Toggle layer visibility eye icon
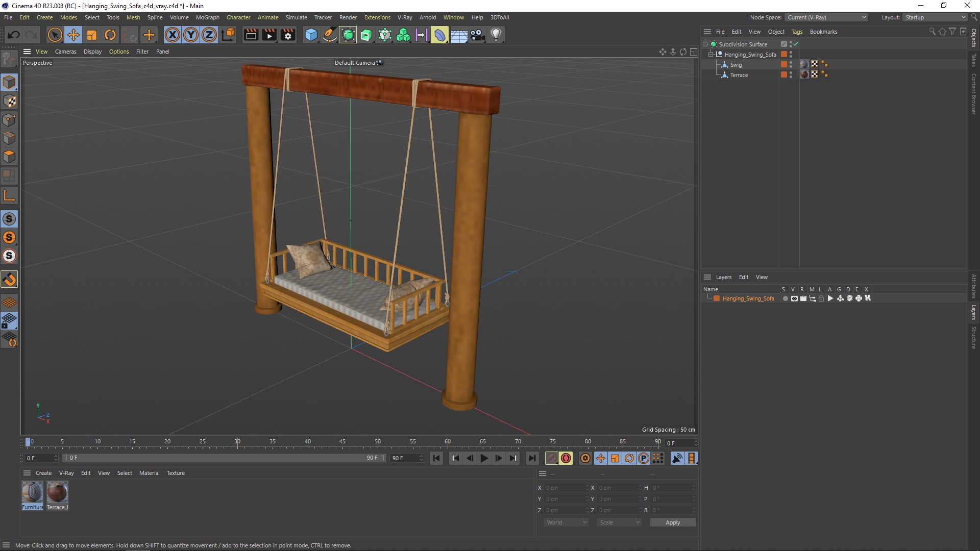980x551 pixels. click(x=794, y=298)
